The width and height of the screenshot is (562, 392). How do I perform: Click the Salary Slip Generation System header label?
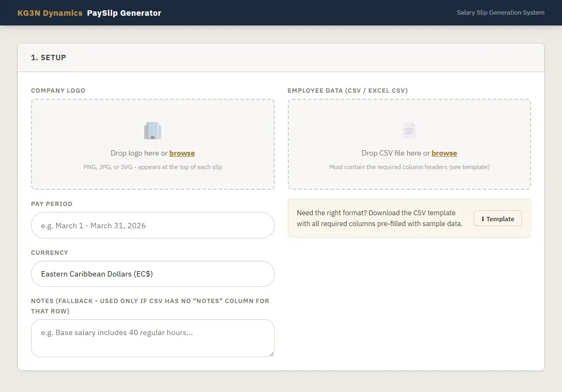coord(500,12)
